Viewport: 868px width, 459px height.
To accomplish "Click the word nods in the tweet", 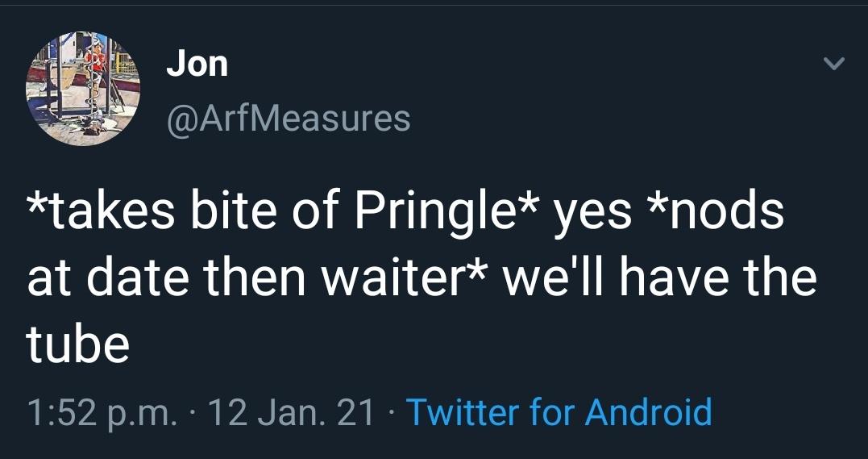I will point(733,211).
